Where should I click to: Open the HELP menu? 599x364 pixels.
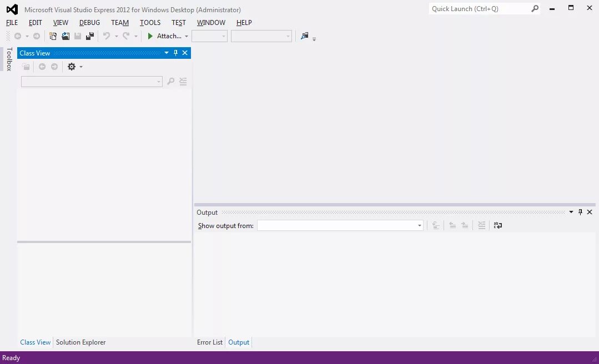tap(244, 23)
